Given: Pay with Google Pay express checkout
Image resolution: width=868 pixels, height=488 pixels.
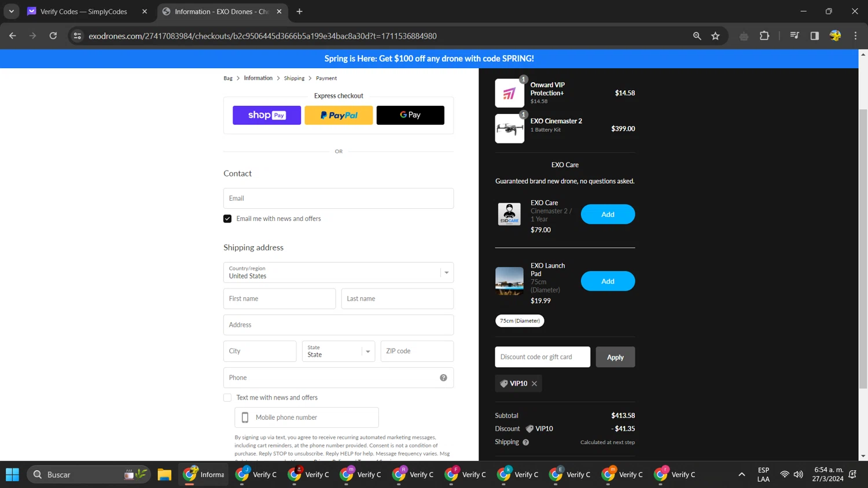Looking at the screenshot, I should coord(410,115).
